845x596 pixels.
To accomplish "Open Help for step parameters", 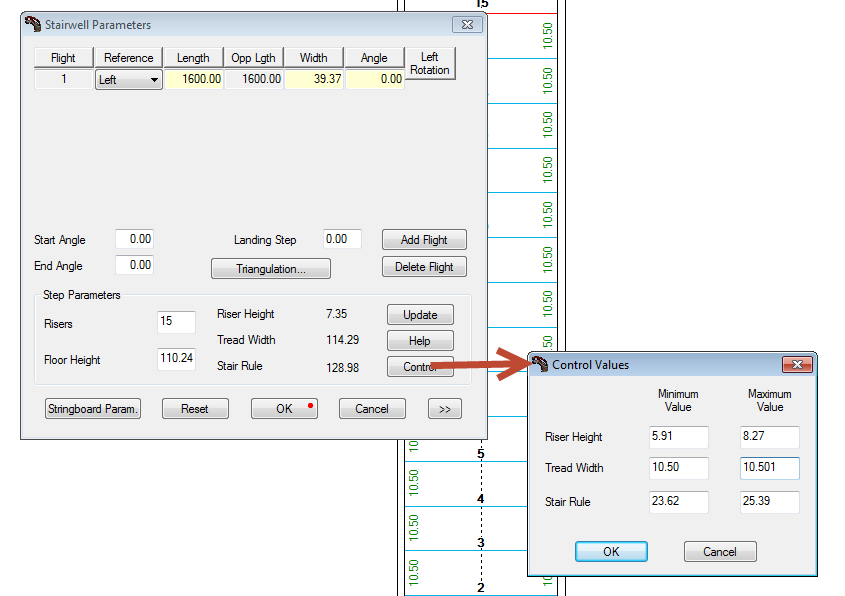I will [420, 341].
